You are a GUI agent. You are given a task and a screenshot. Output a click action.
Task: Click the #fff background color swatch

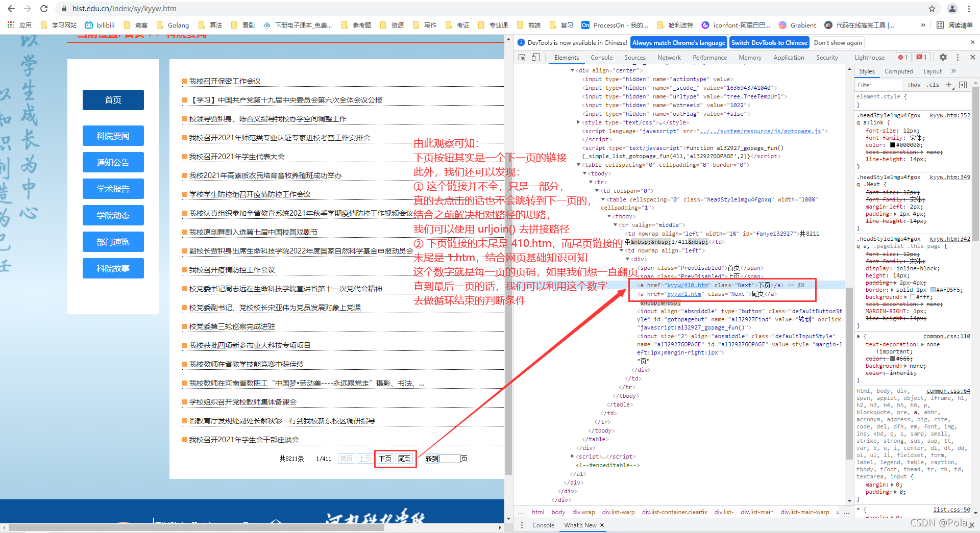pos(912,297)
